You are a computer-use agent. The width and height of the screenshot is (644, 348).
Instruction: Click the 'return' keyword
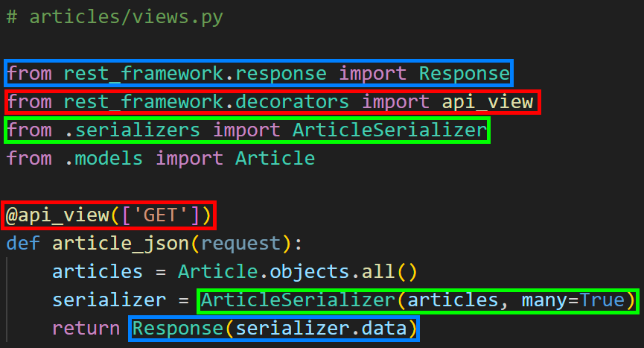86,329
